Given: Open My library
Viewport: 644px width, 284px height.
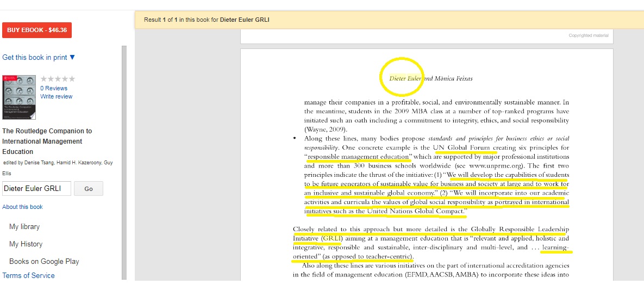Looking at the screenshot, I should pos(24,227).
